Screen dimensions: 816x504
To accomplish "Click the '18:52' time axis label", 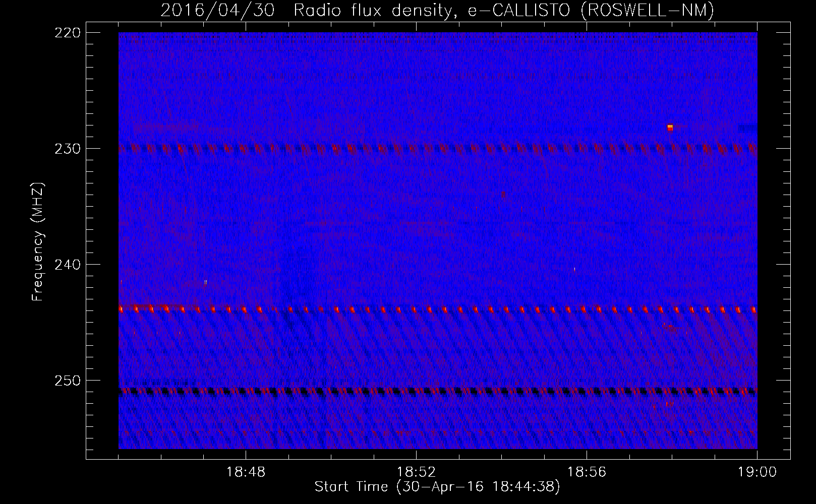I will 416,472.
